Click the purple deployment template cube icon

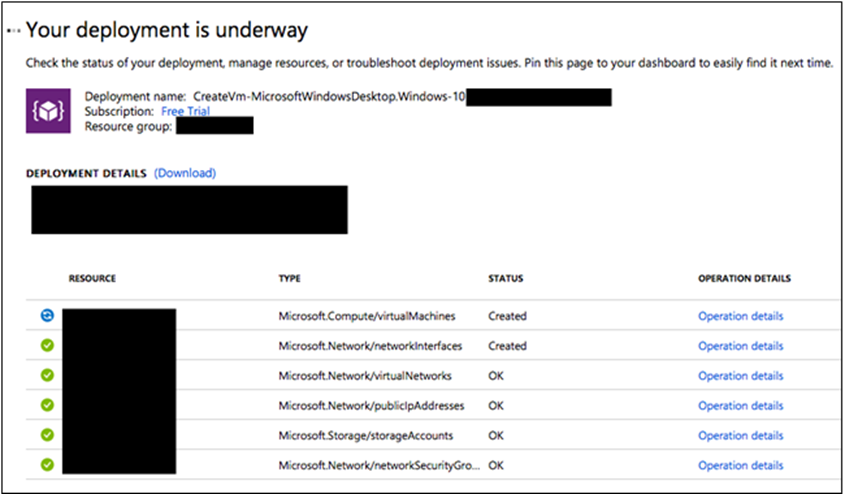(48, 110)
